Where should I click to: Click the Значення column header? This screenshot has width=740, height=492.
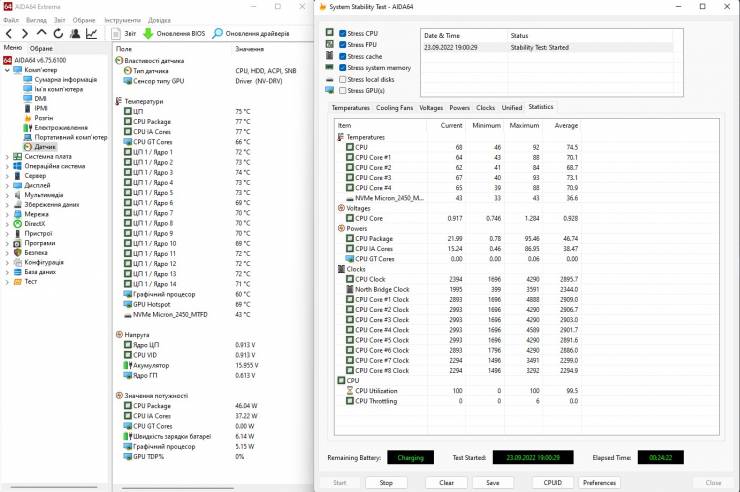tap(250, 49)
